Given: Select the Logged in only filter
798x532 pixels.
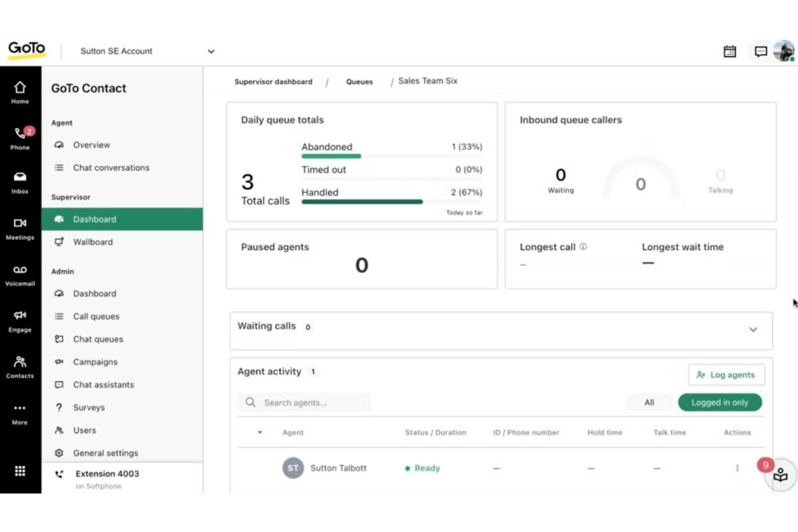Looking at the screenshot, I should (720, 403).
